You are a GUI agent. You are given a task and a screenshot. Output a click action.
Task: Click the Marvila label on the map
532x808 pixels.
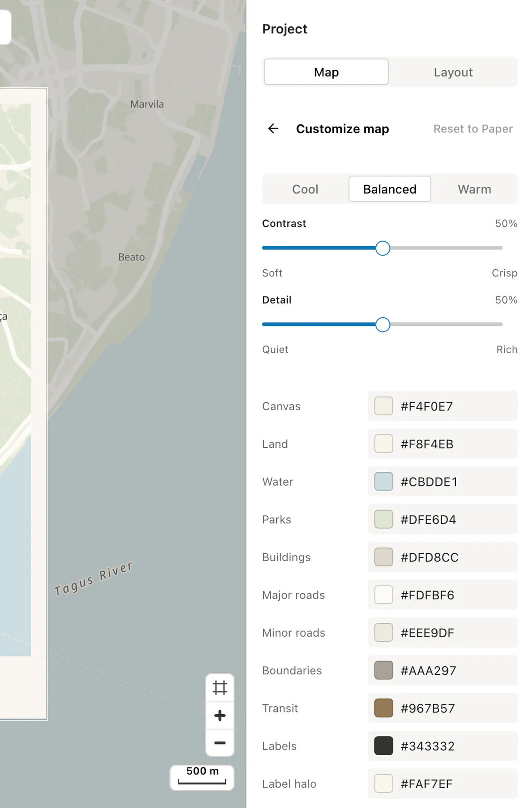coord(147,104)
